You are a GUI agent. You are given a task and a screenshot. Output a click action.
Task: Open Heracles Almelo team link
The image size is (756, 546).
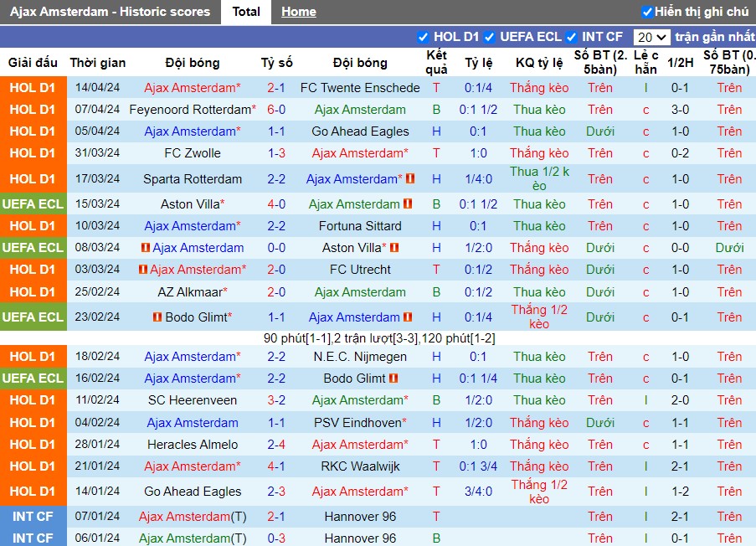pyautogui.click(x=193, y=444)
